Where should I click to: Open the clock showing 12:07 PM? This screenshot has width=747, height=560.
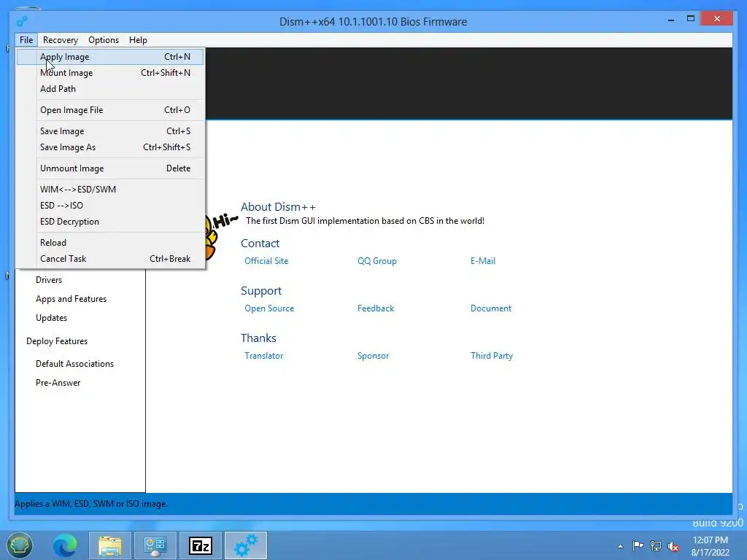click(711, 546)
